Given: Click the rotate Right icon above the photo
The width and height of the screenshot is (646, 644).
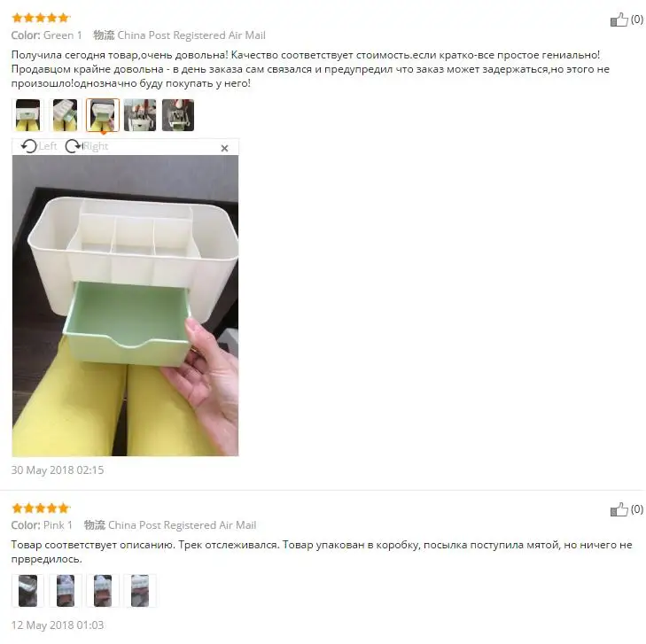Looking at the screenshot, I should [x=74, y=146].
